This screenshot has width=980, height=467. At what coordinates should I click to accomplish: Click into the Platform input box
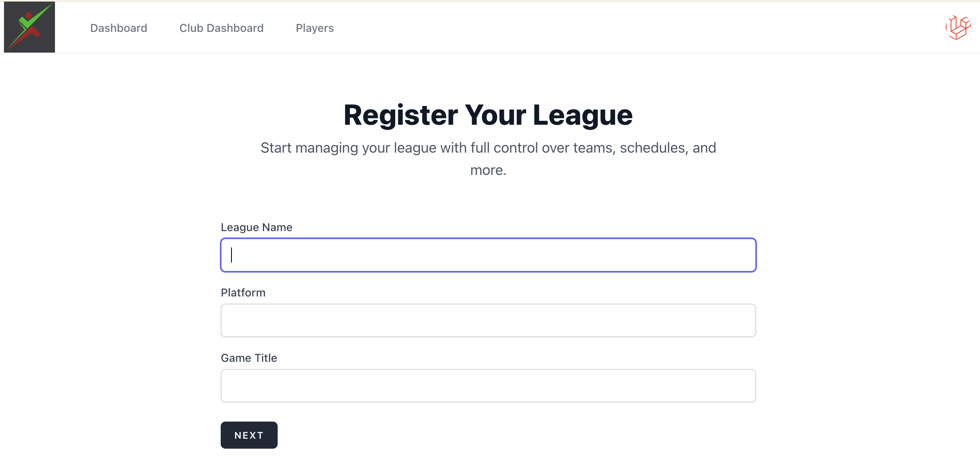point(488,320)
